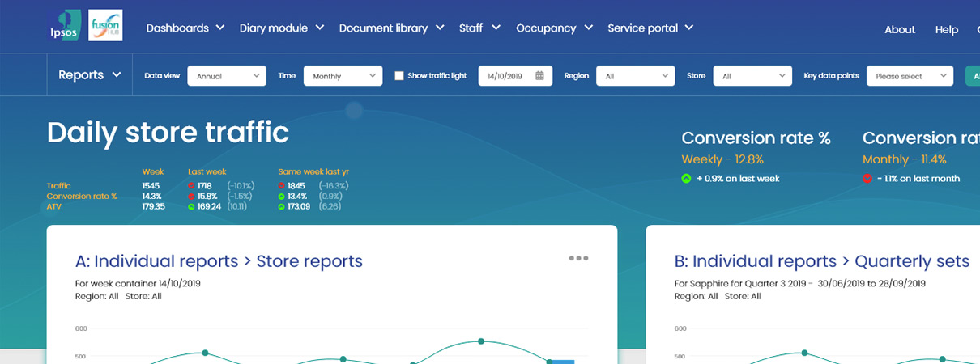Open the Document library menu
The image size is (980, 364).
391,28
